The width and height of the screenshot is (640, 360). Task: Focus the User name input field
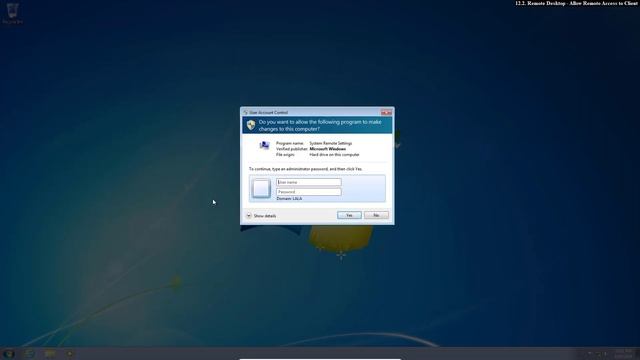(x=309, y=182)
